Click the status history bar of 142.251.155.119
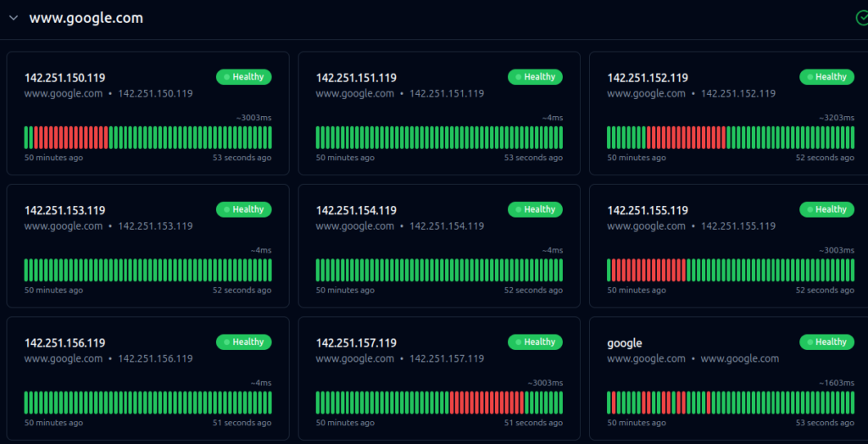 coord(731,270)
